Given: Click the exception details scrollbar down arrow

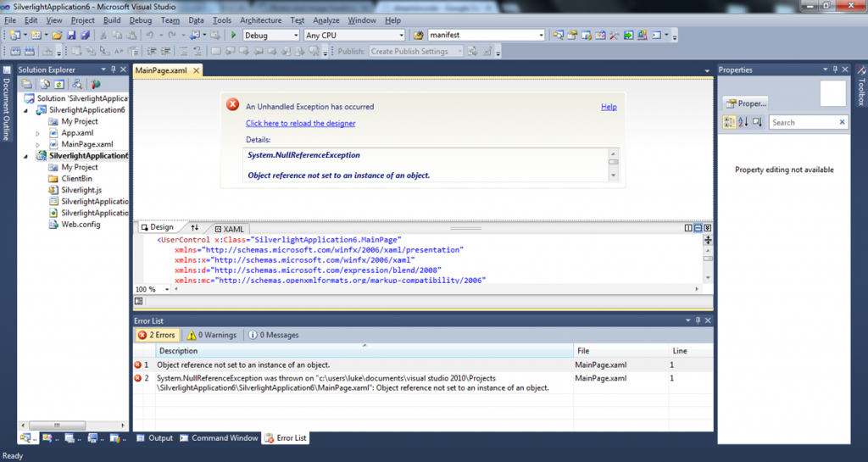Looking at the screenshot, I should (x=613, y=175).
